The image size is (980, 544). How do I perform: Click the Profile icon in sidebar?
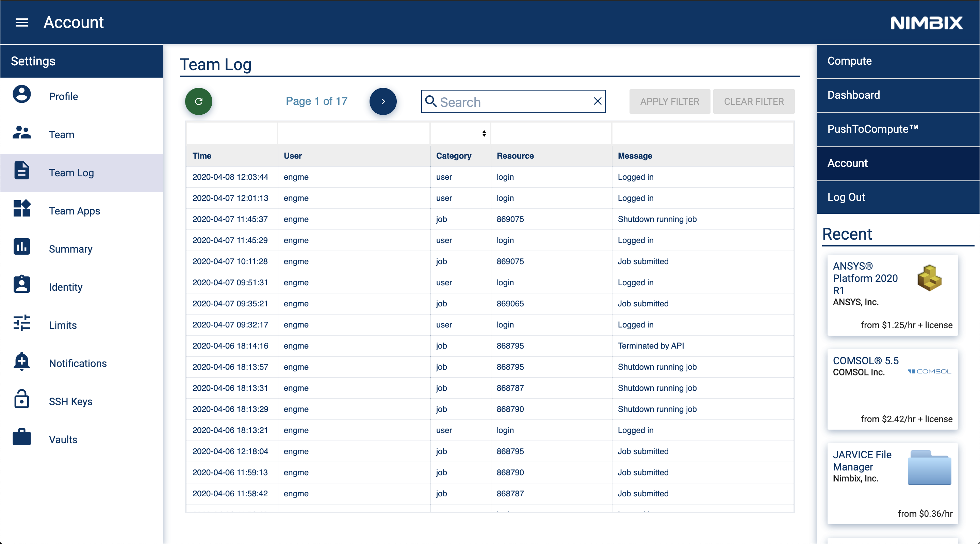click(21, 95)
